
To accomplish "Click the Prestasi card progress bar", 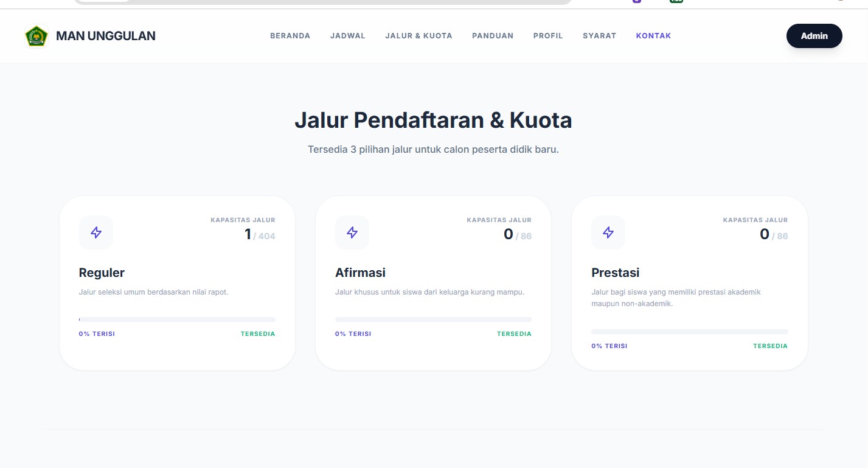I will (689, 332).
